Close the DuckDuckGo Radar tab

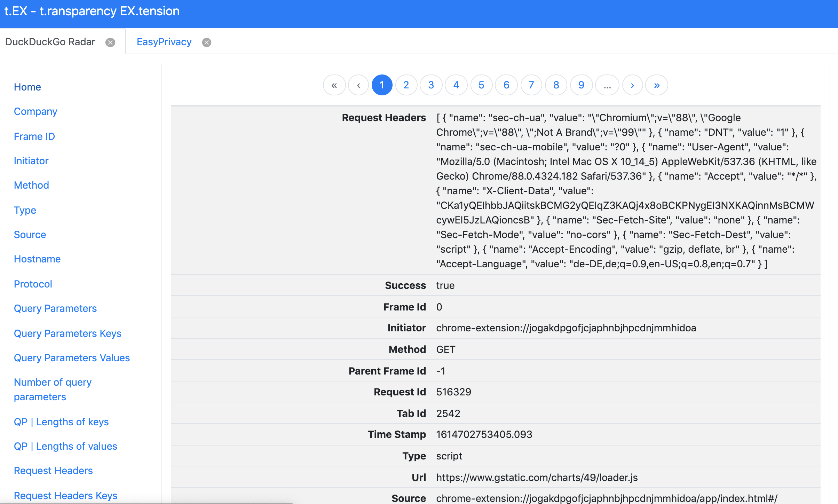point(110,42)
